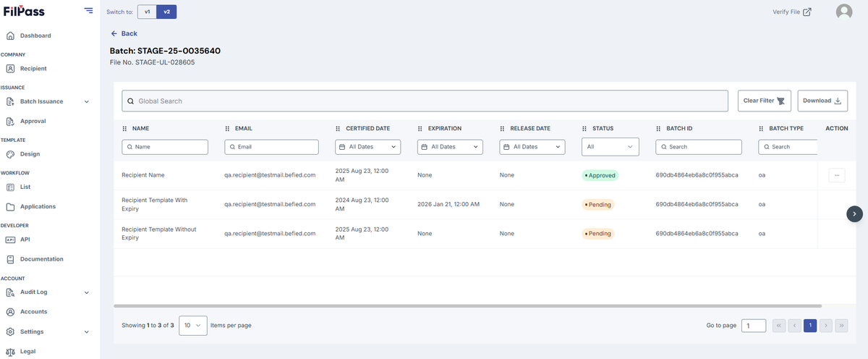Click the 2026 Jan 21, 12:00 AM expiration cell
Image resolution: width=868 pixels, height=359 pixels.
coord(448,205)
